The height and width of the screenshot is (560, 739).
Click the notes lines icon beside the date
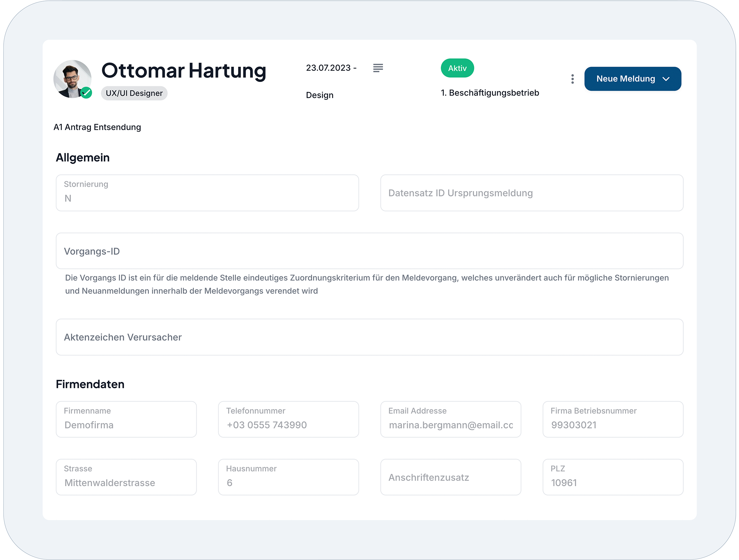click(x=378, y=68)
